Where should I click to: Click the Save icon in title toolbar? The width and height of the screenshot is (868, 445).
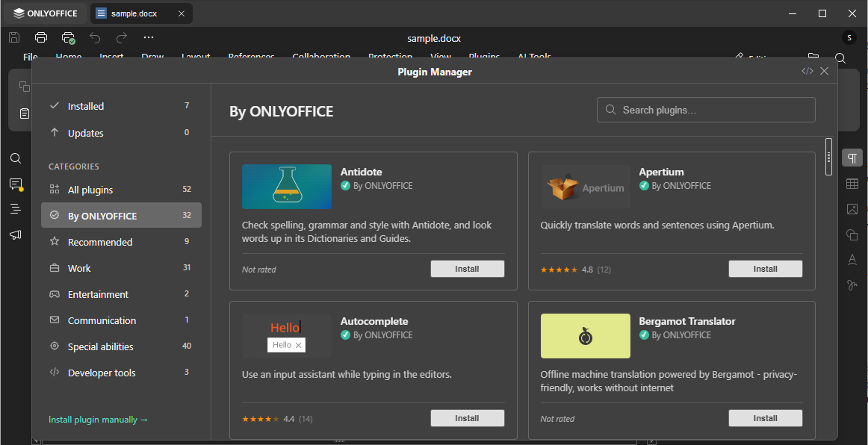point(14,37)
